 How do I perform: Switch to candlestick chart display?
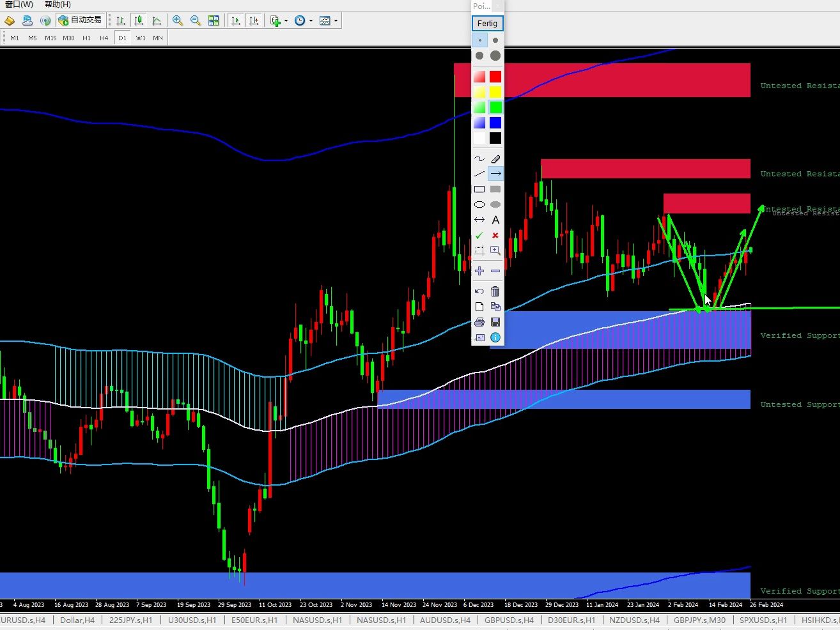pyautogui.click(x=139, y=20)
